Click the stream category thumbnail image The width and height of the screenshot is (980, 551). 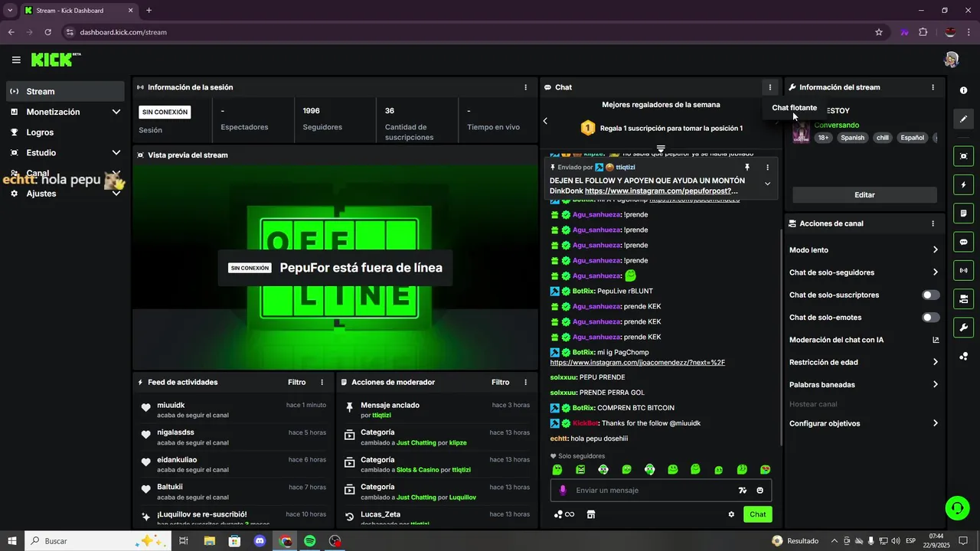point(801,132)
